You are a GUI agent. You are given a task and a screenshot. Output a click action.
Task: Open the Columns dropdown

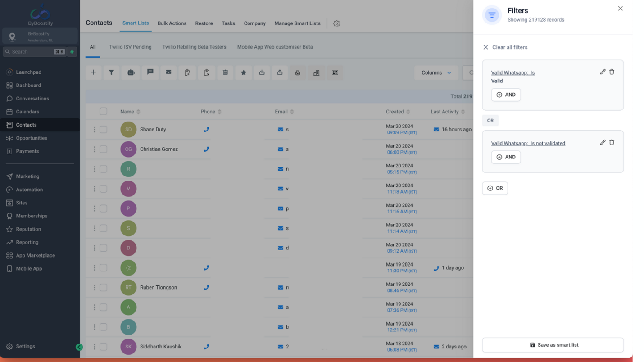[x=436, y=73]
